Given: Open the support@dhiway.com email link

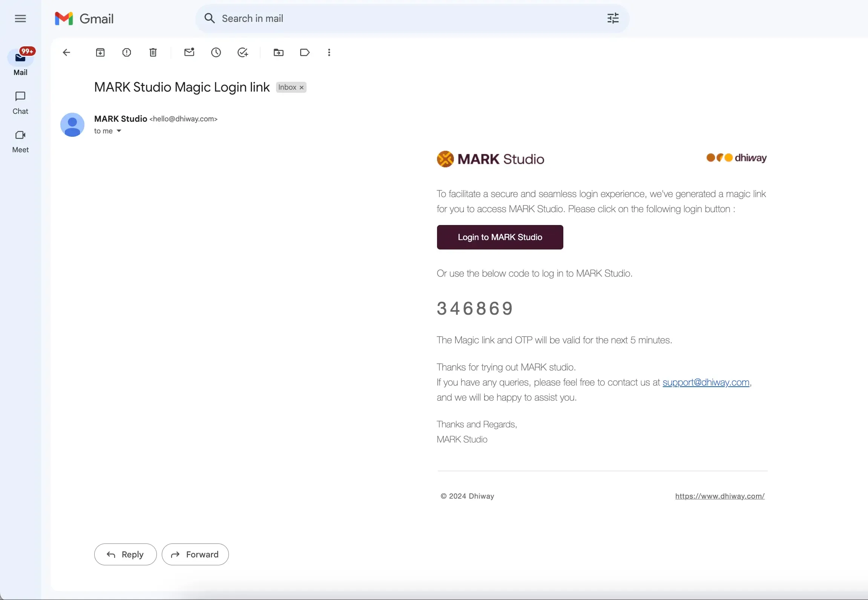Looking at the screenshot, I should (x=705, y=382).
